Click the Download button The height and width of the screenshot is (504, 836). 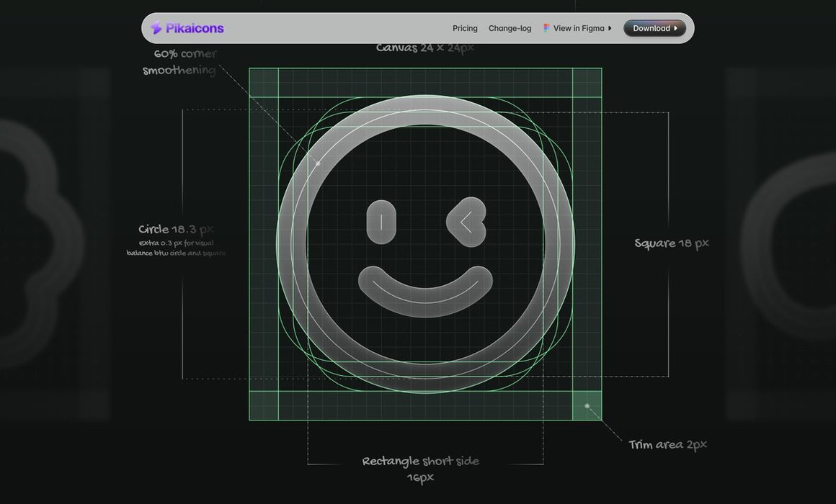coord(654,28)
